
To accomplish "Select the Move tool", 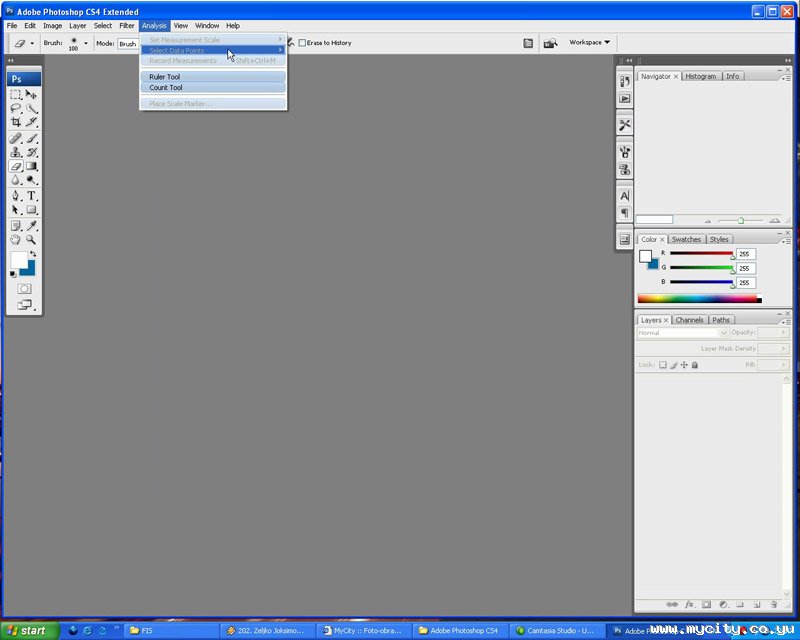I will (x=32, y=94).
